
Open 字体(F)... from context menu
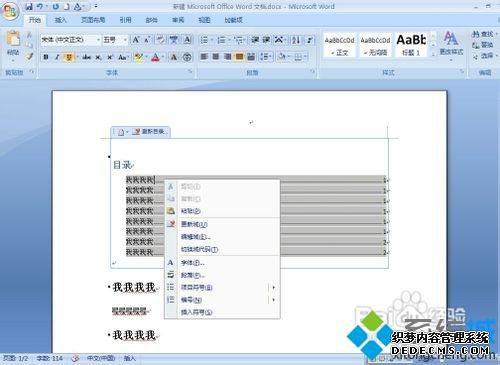coord(222,263)
